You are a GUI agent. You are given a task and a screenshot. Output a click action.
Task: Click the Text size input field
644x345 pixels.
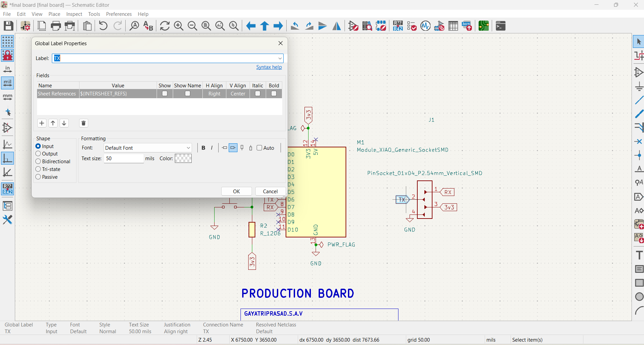(x=124, y=159)
